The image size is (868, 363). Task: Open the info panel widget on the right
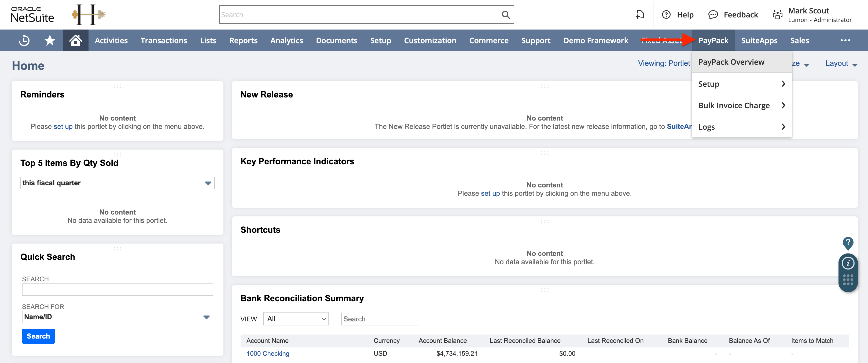tap(848, 264)
